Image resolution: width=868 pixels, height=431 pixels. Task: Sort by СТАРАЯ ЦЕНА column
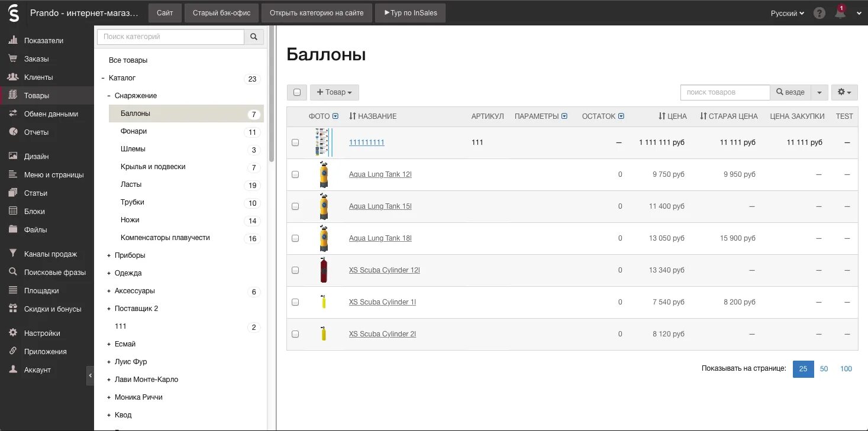(x=728, y=116)
